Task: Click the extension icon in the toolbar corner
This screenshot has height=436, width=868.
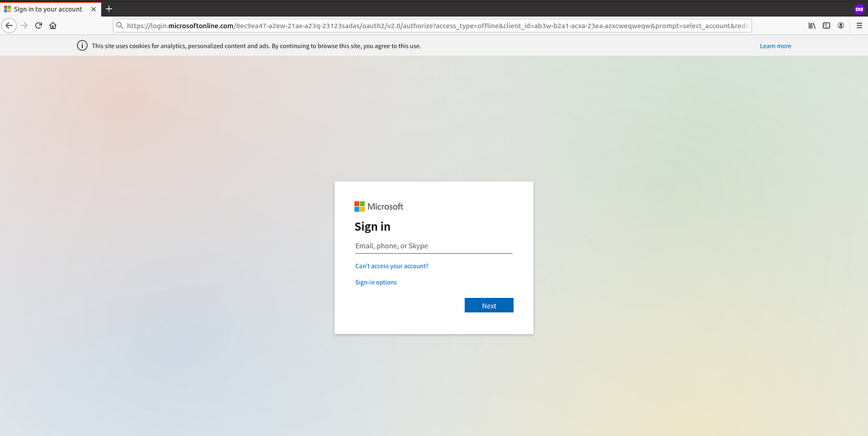Action: coord(858,9)
